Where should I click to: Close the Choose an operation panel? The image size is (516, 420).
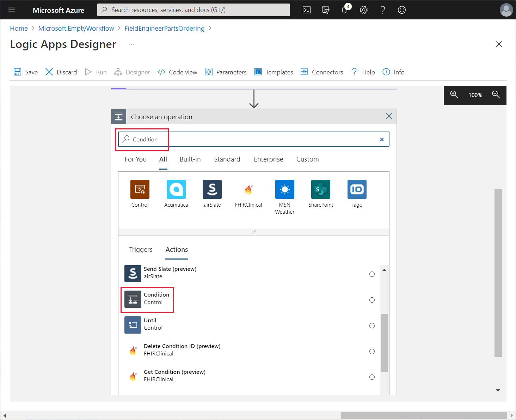coord(389,116)
